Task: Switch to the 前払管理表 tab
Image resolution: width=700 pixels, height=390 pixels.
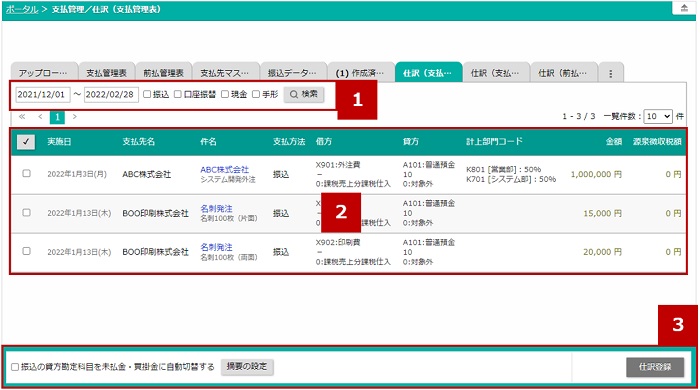Action: [x=163, y=73]
